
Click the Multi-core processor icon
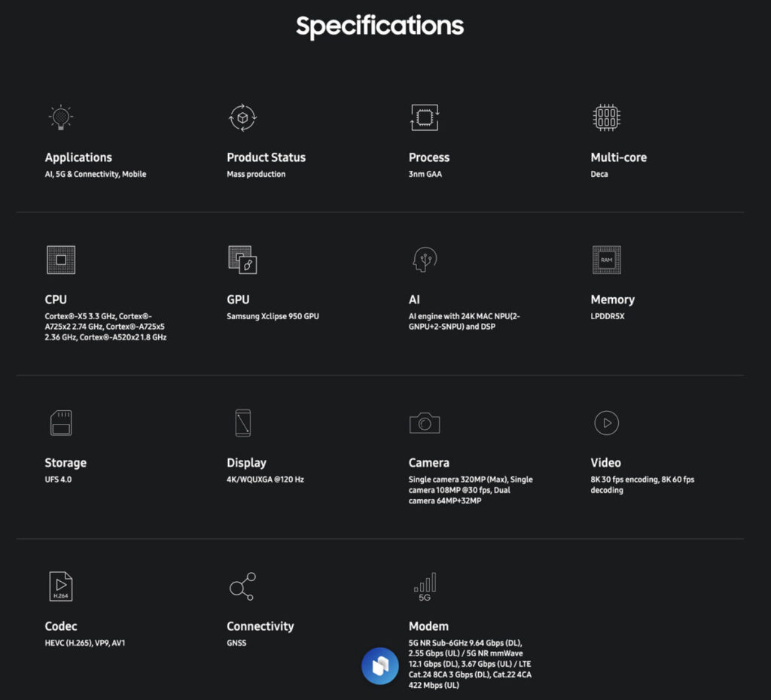[x=607, y=117]
